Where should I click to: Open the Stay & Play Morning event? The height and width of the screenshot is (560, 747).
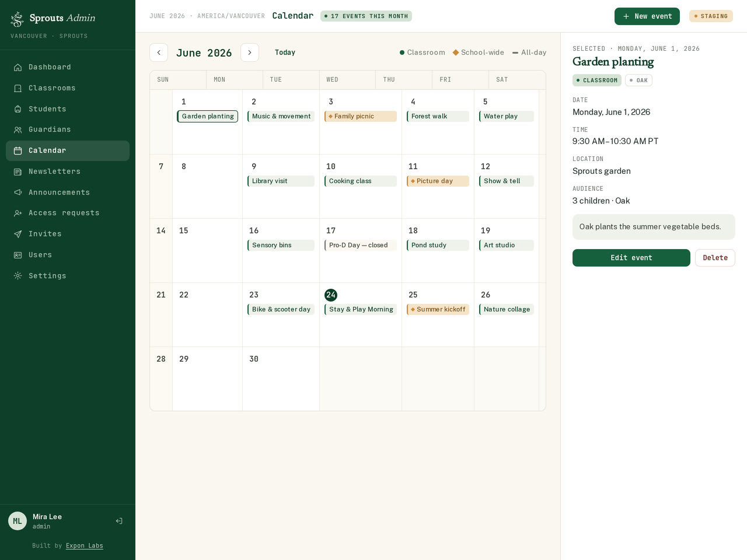tap(361, 310)
